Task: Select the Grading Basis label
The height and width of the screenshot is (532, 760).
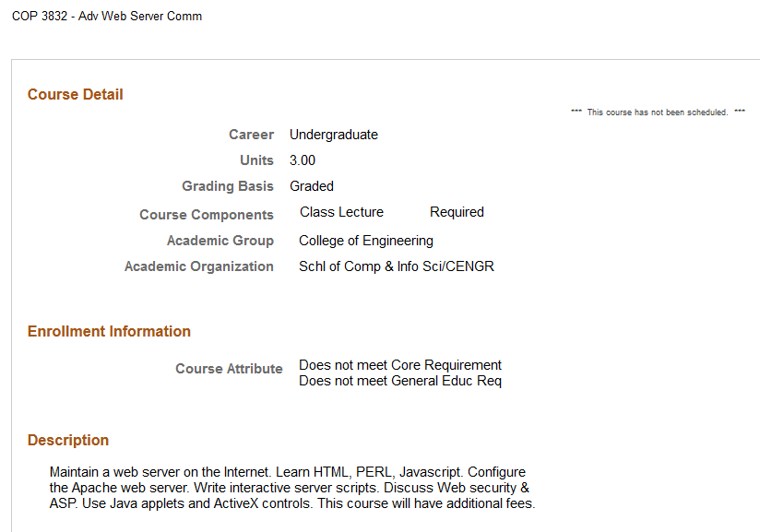Action: [228, 186]
